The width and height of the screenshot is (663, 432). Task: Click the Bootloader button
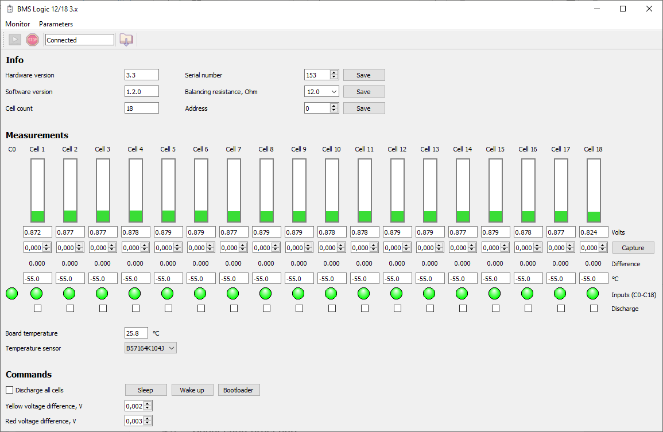[238, 390]
